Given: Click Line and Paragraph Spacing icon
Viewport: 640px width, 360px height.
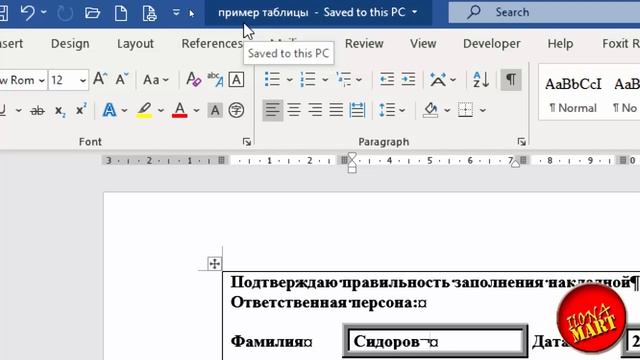Looking at the screenshot, I should coord(387,110).
